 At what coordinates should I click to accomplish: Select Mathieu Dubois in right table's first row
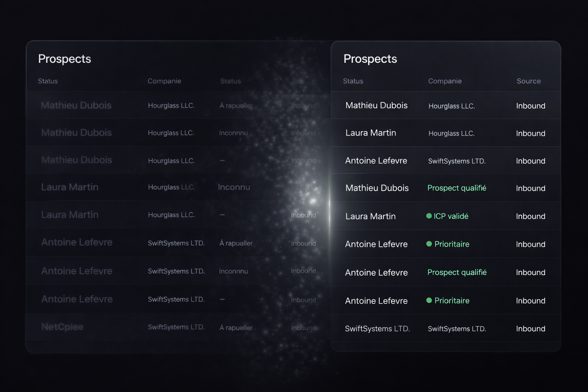(376, 105)
